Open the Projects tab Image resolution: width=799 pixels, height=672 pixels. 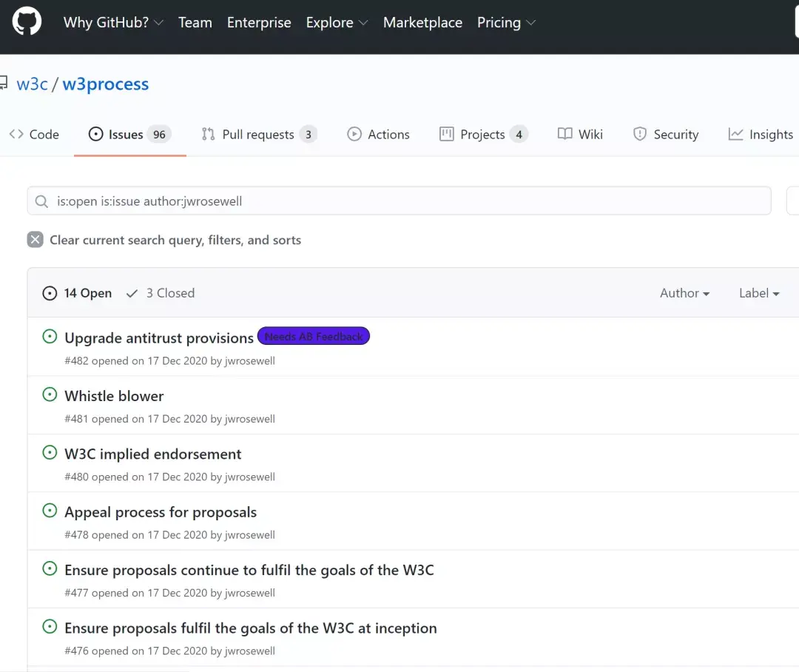pyautogui.click(x=482, y=134)
